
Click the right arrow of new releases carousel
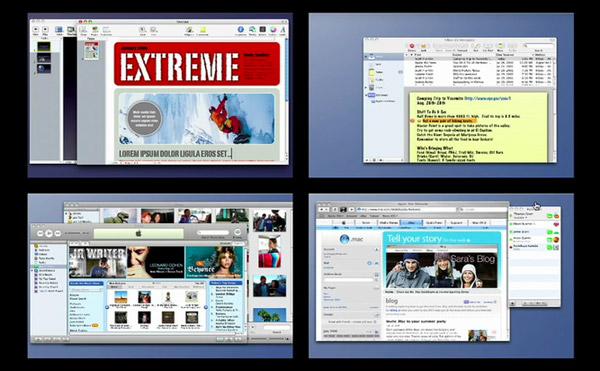click(x=205, y=307)
